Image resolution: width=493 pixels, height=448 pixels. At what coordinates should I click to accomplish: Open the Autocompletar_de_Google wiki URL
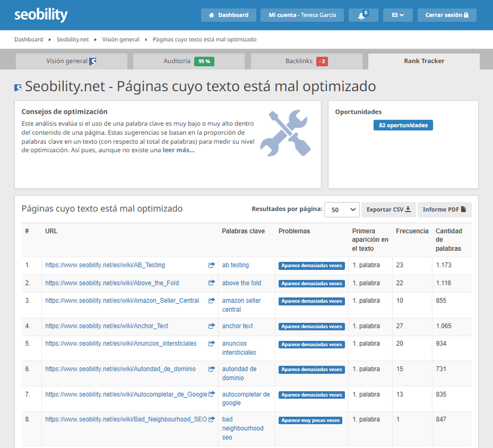126,394
